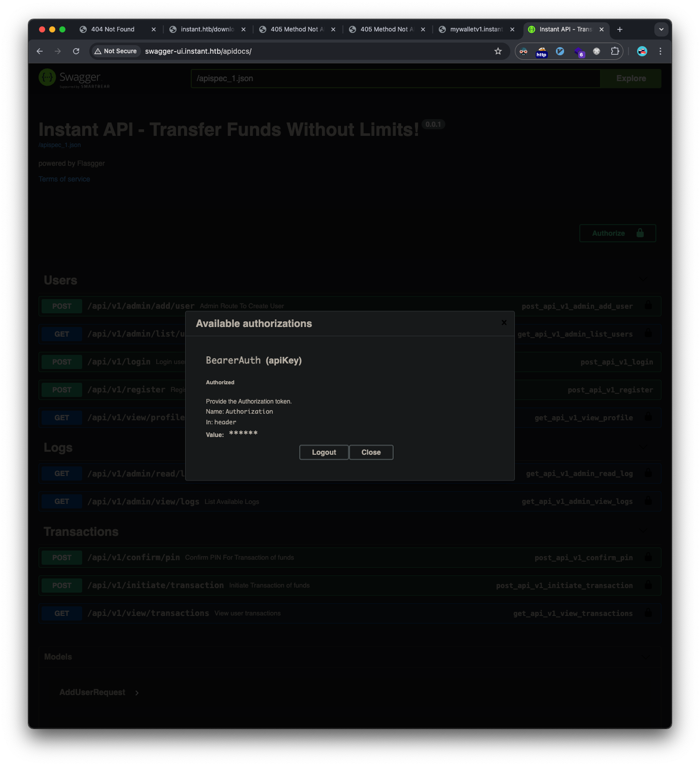Open the FoxyProxy http extension icon

(541, 51)
